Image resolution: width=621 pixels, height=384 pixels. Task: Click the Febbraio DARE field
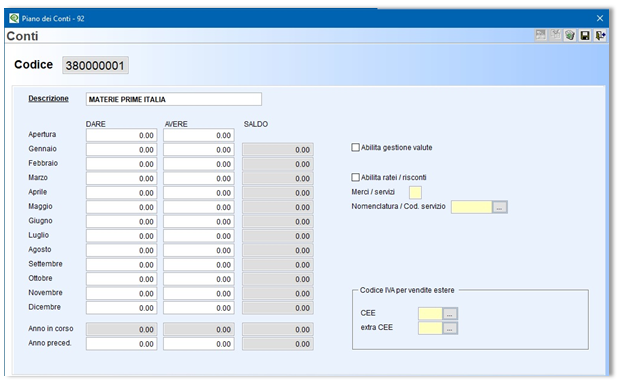121,164
